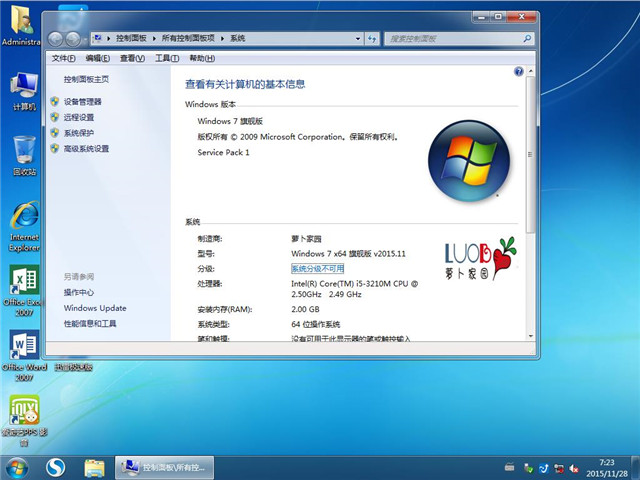Click the address bar refresh button
The height and width of the screenshot is (480, 640).
point(372,39)
